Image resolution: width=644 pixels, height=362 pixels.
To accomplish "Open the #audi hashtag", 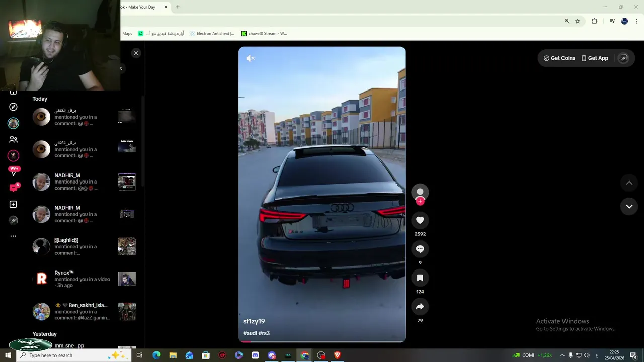I will tap(250, 333).
